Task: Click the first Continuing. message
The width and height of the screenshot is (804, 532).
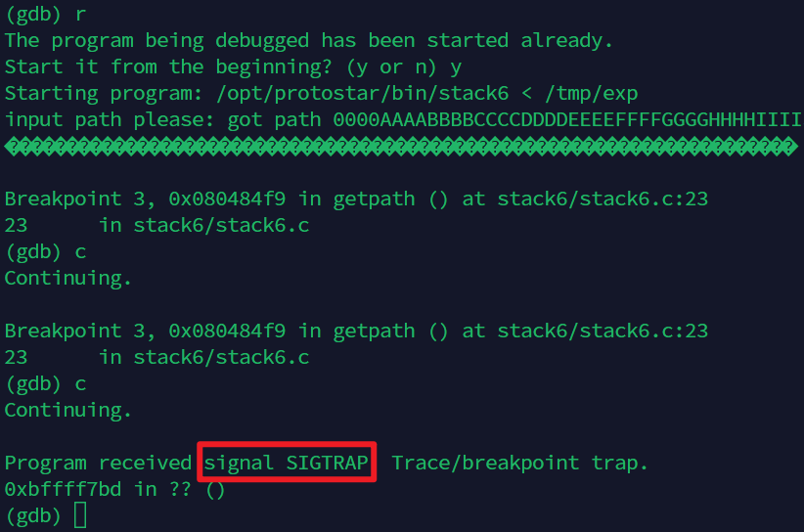Action: (x=68, y=279)
